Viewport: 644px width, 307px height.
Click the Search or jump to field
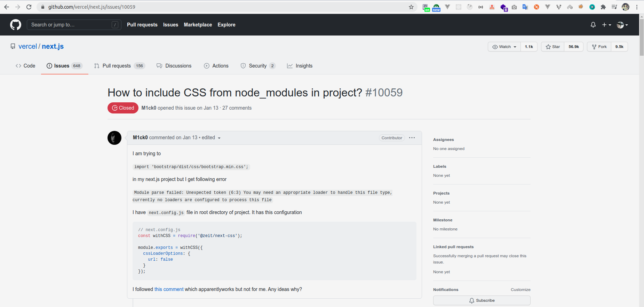click(74, 25)
